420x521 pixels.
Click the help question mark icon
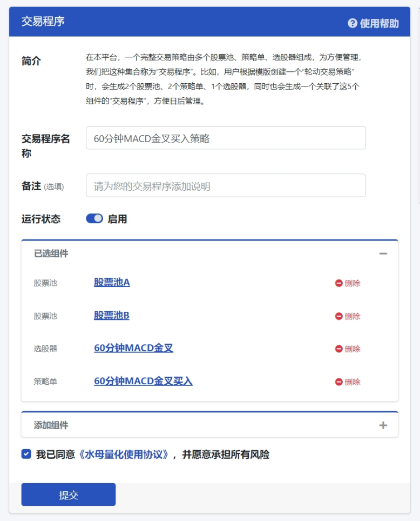point(353,23)
